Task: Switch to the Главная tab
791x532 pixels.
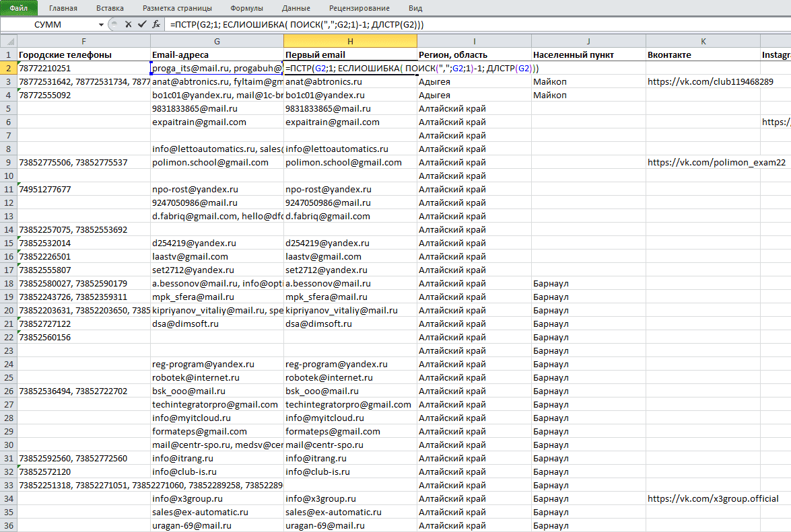Action: coord(63,8)
